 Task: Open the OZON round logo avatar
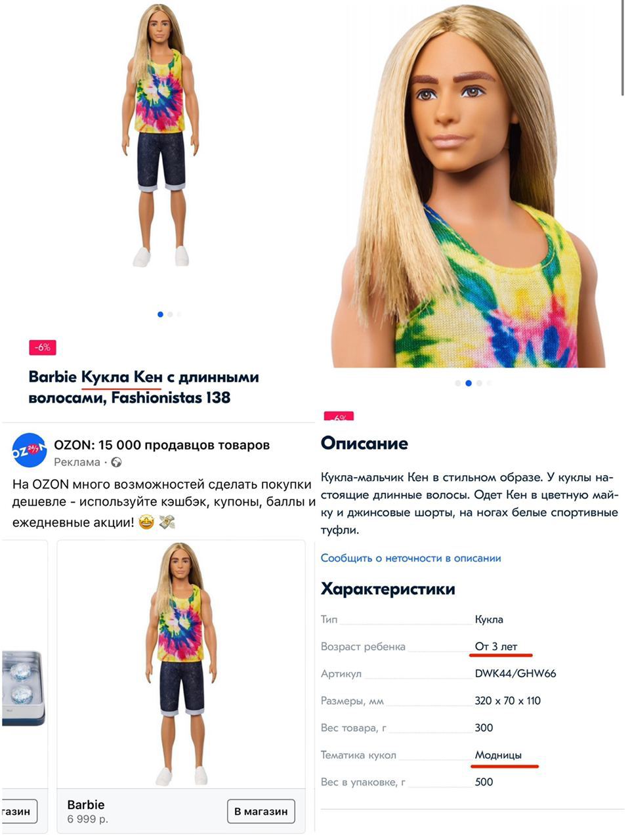[30, 450]
